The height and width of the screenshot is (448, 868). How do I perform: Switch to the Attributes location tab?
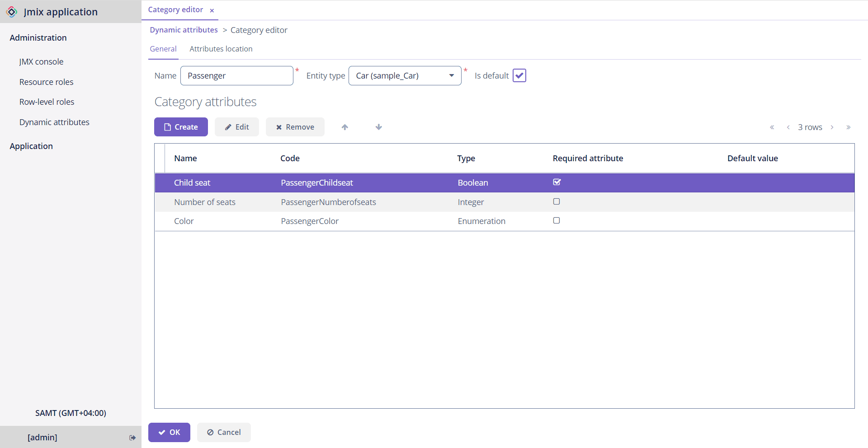coord(221,49)
